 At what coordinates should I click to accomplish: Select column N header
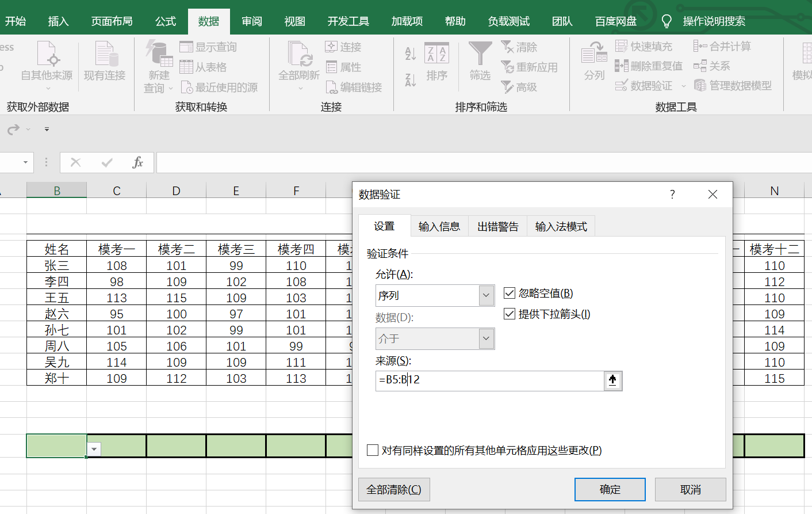pos(775,191)
